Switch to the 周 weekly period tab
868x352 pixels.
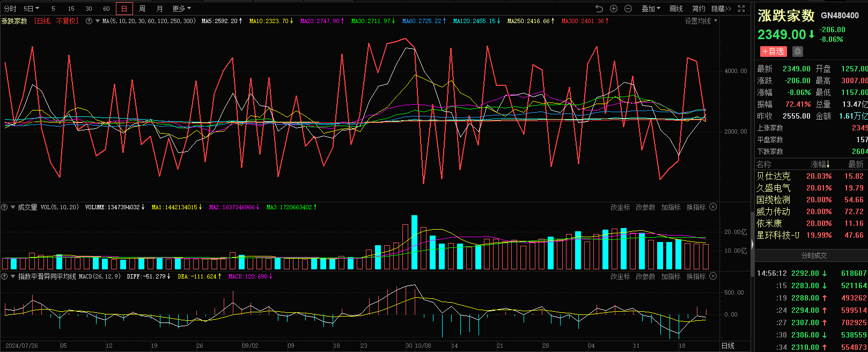click(142, 9)
